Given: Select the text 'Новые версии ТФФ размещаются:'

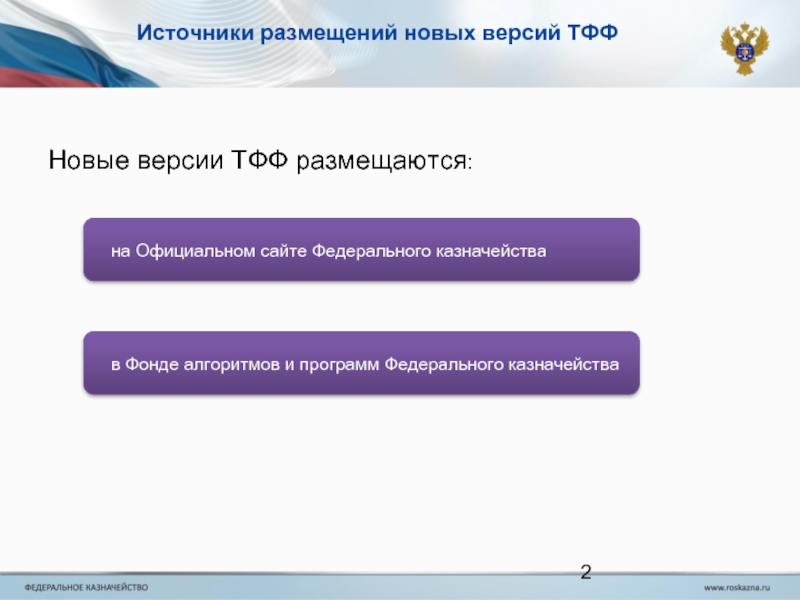Looking at the screenshot, I should coord(261,160).
